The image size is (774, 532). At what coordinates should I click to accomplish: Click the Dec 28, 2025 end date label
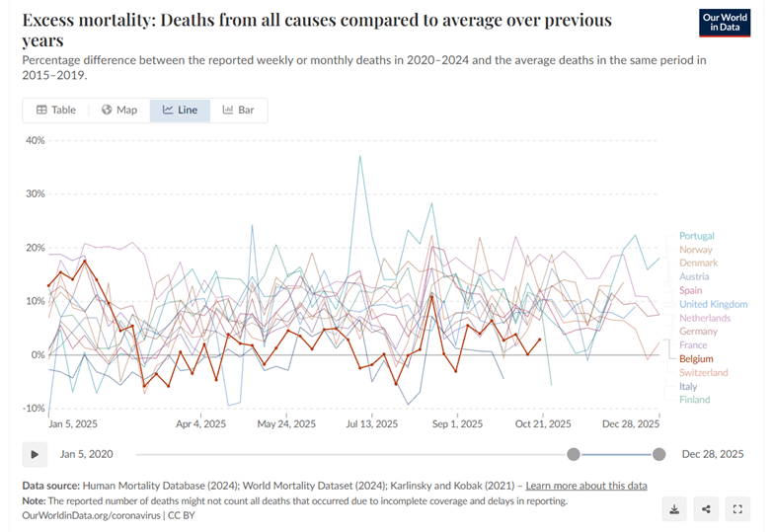[x=715, y=454]
